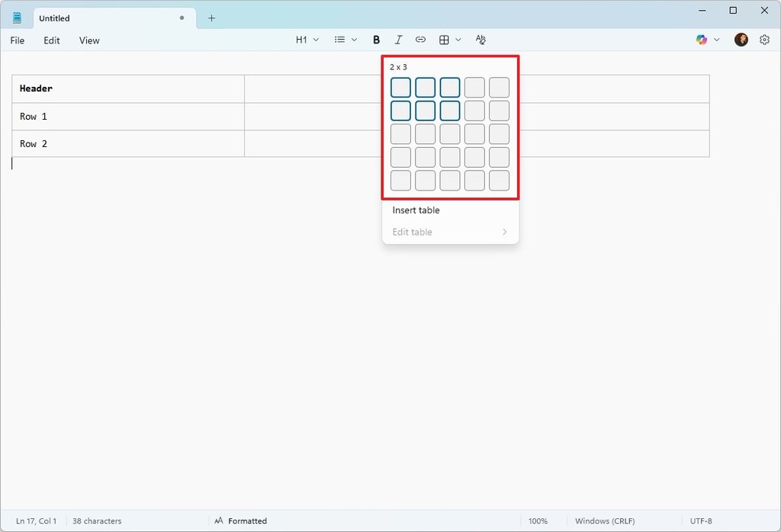Open a new document tab
Viewport: 781px width, 532px height.
211,18
